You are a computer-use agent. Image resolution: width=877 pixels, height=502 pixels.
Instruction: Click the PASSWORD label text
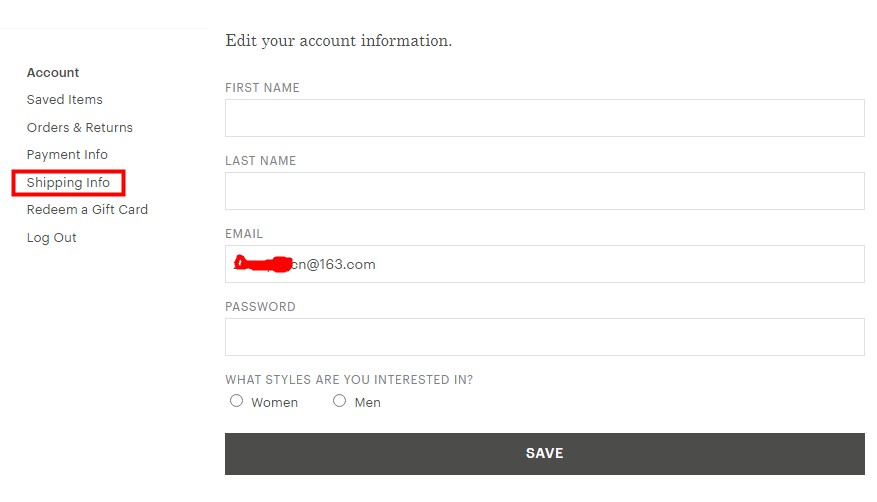click(260, 307)
